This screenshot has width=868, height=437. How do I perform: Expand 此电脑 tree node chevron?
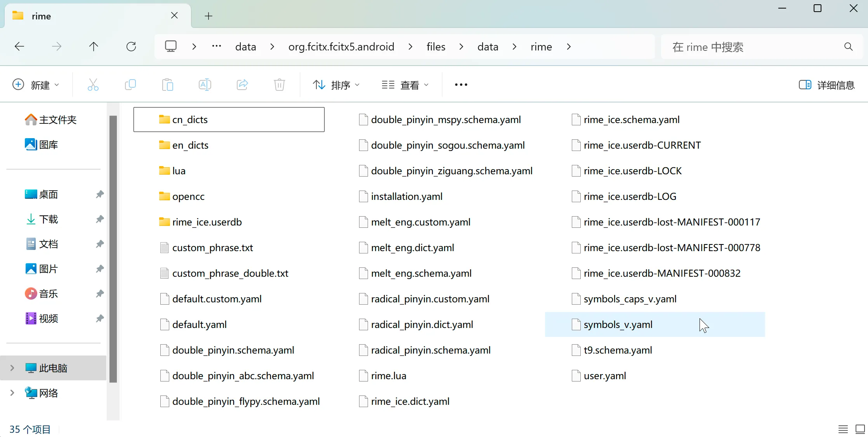tap(12, 368)
